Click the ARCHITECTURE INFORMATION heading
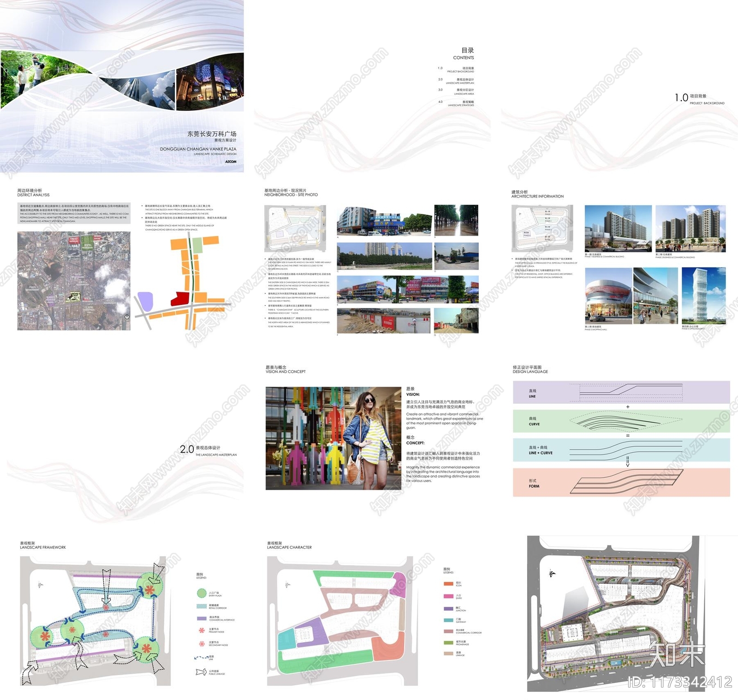Screen dimensions: 738x700 537,196
